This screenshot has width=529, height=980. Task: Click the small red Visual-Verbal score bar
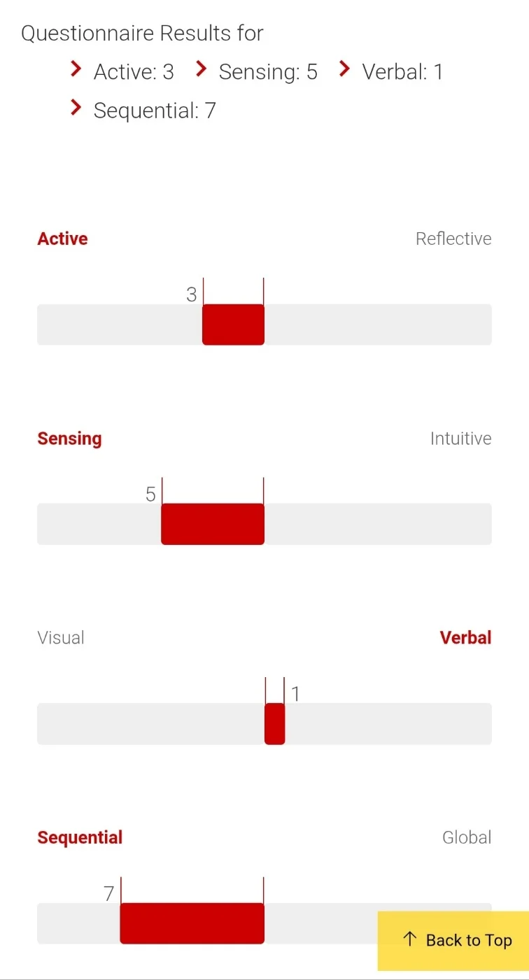(x=275, y=723)
